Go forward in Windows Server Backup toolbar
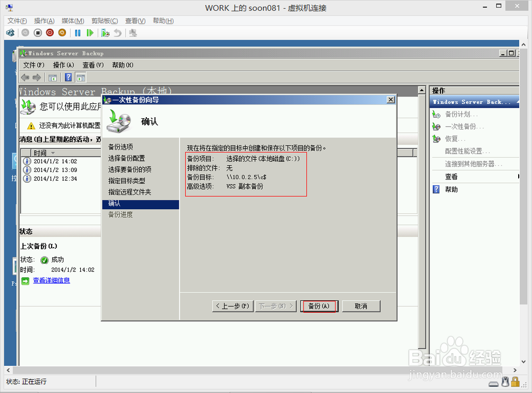Screen dimensions: 532x393 pyautogui.click(x=37, y=77)
